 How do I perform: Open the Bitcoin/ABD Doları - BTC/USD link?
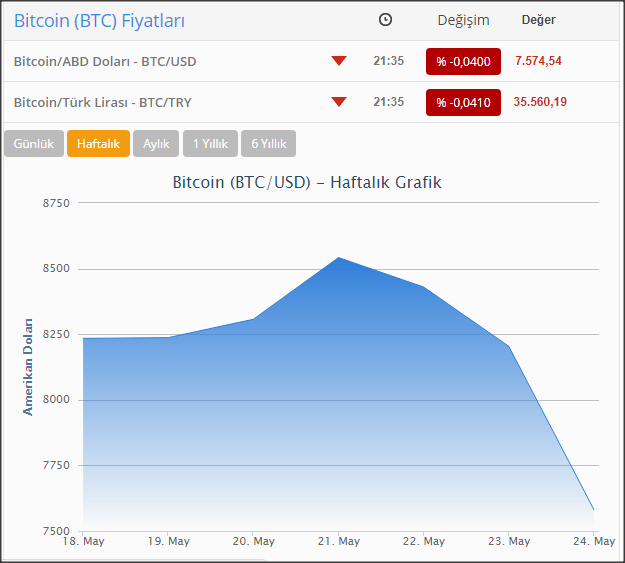[105, 61]
